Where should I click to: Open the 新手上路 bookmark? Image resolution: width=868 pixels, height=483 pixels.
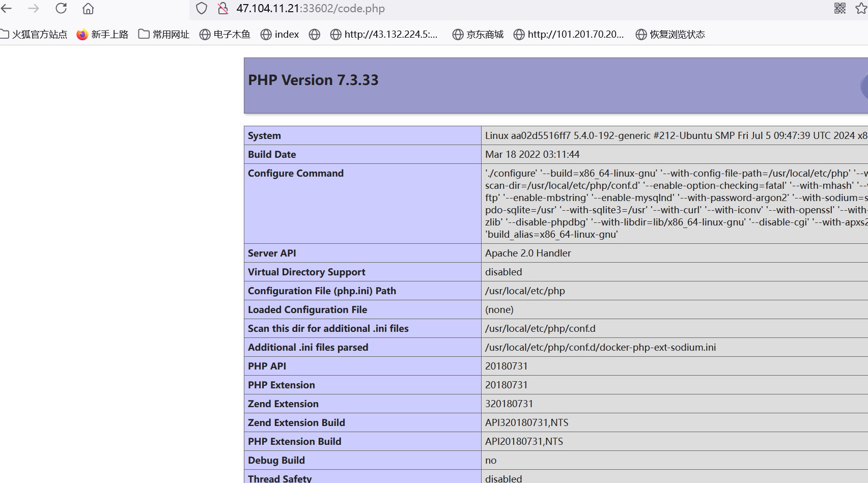click(x=102, y=34)
